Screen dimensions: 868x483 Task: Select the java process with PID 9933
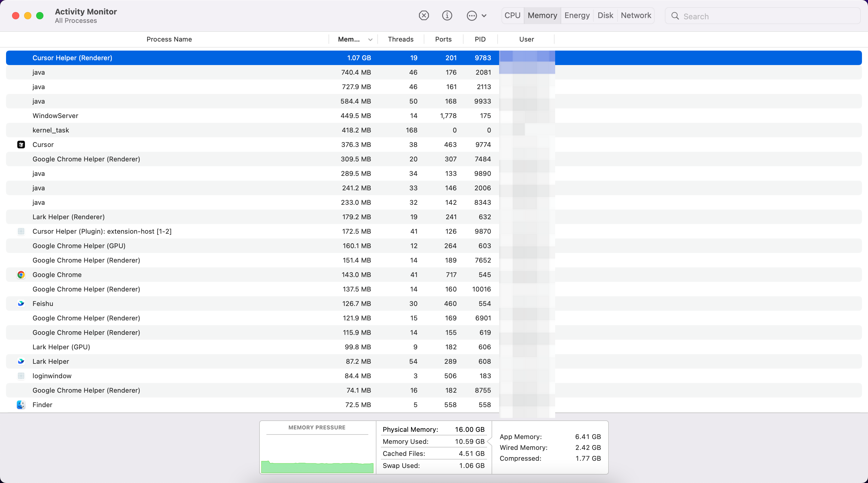434,101
